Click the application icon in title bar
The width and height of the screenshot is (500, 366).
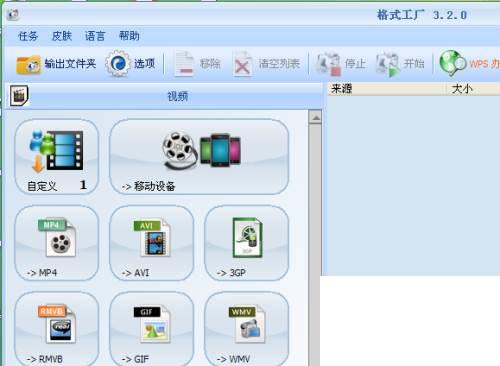coord(13,15)
